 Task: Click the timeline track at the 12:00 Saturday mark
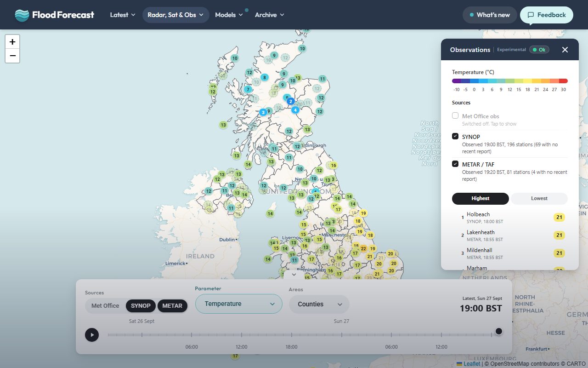tap(242, 335)
